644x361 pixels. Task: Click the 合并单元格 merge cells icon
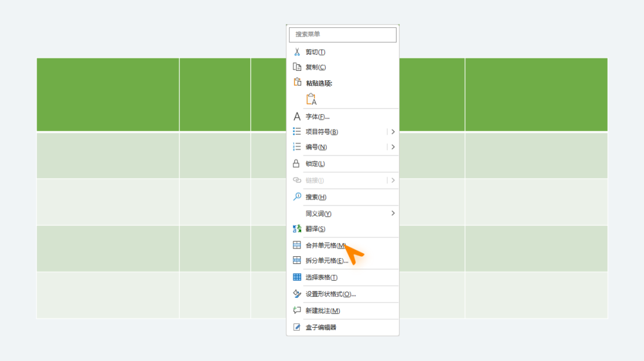click(x=296, y=244)
